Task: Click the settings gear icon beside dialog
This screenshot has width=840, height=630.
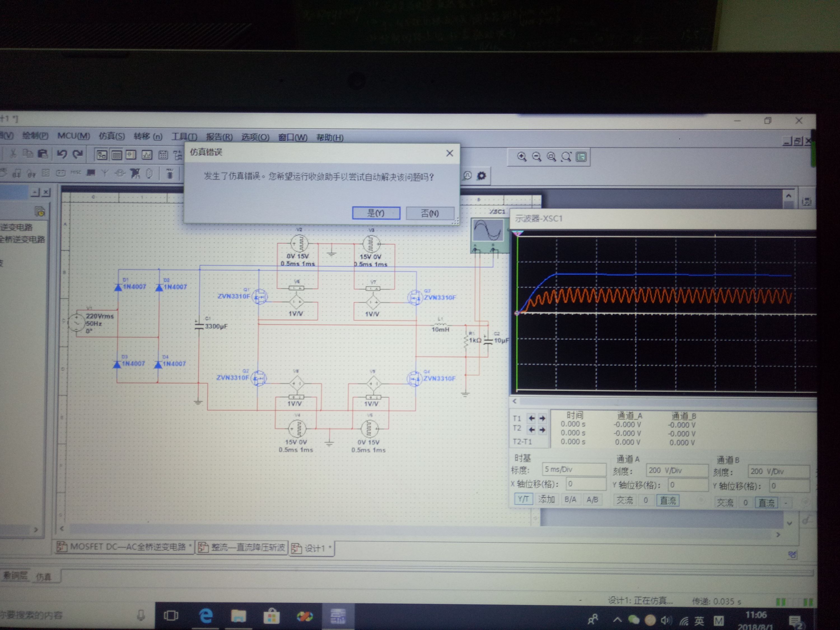Action: 481,176
